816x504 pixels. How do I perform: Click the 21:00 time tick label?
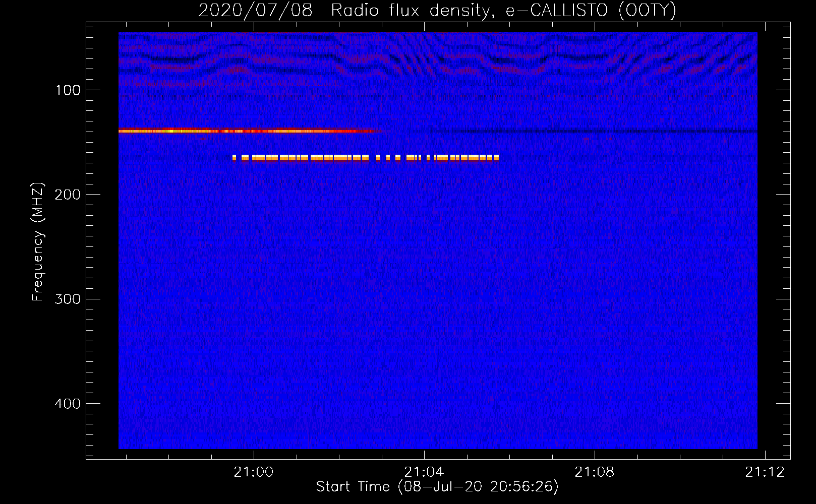click(x=254, y=472)
